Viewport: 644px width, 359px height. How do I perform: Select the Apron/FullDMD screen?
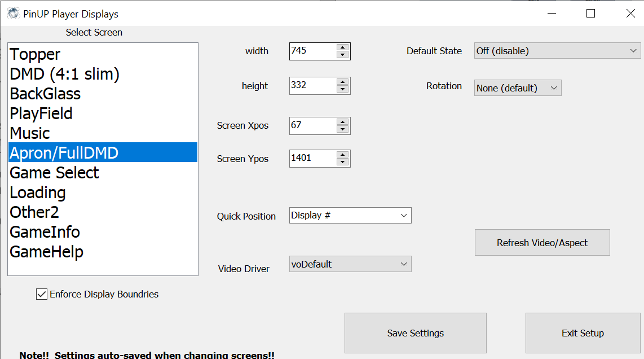(103, 152)
